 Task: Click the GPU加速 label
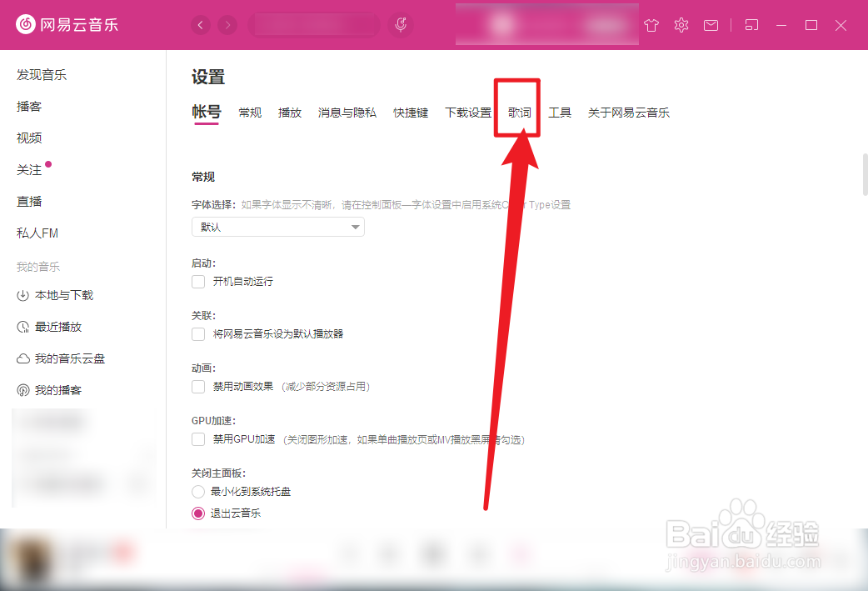pyautogui.click(x=214, y=420)
